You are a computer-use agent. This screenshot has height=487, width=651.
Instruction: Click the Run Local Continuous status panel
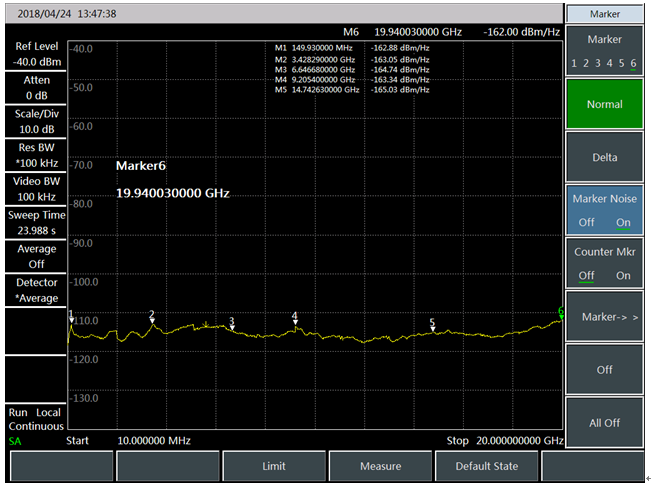pos(36,419)
